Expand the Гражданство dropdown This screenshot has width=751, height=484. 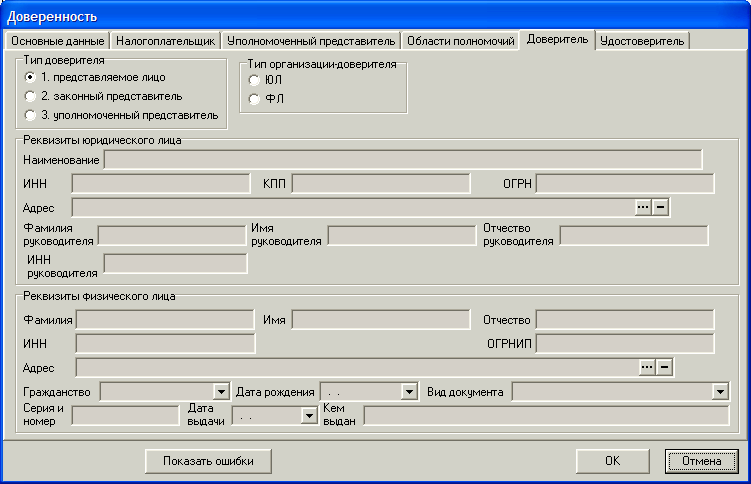(x=222, y=392)
